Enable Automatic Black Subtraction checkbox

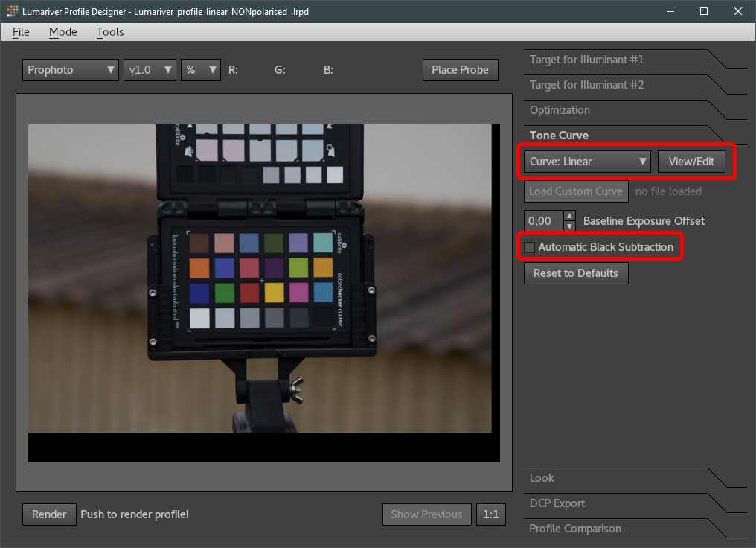530,247
